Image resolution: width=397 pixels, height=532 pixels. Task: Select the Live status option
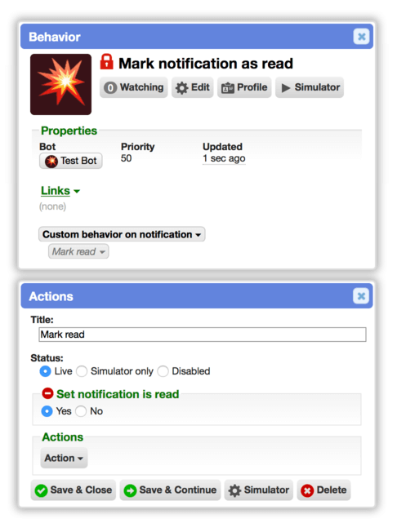(x=45, y=371)
